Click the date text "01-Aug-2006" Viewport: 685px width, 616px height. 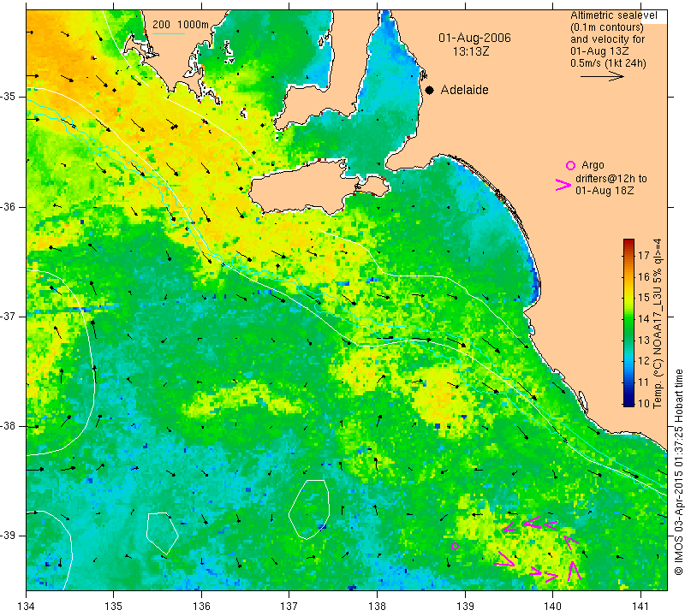(474, 38)
